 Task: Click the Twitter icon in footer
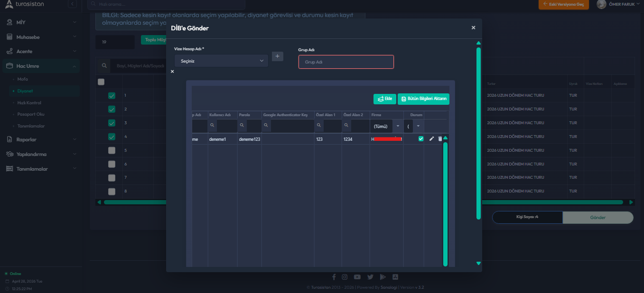coord(370,277)
